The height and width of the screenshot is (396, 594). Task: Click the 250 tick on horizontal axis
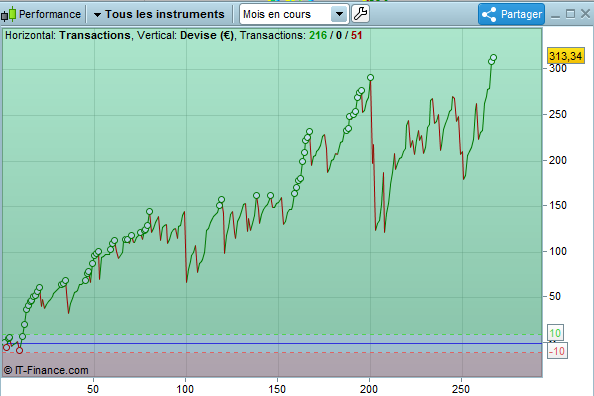coord(461,389)
